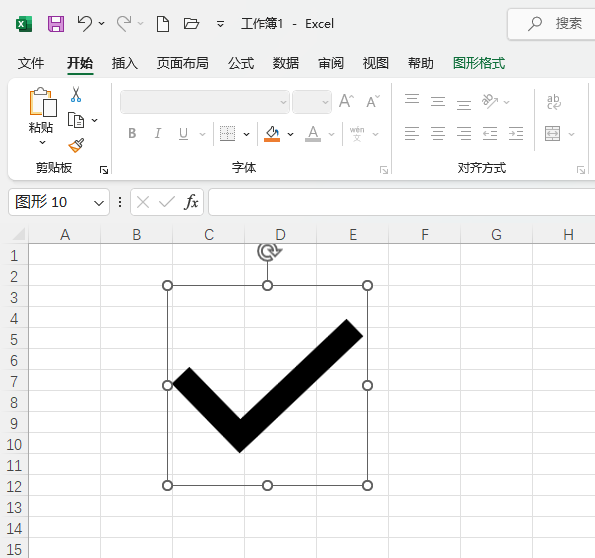
Task: Open the 视图 tab
Action: [x=376, y=63]
